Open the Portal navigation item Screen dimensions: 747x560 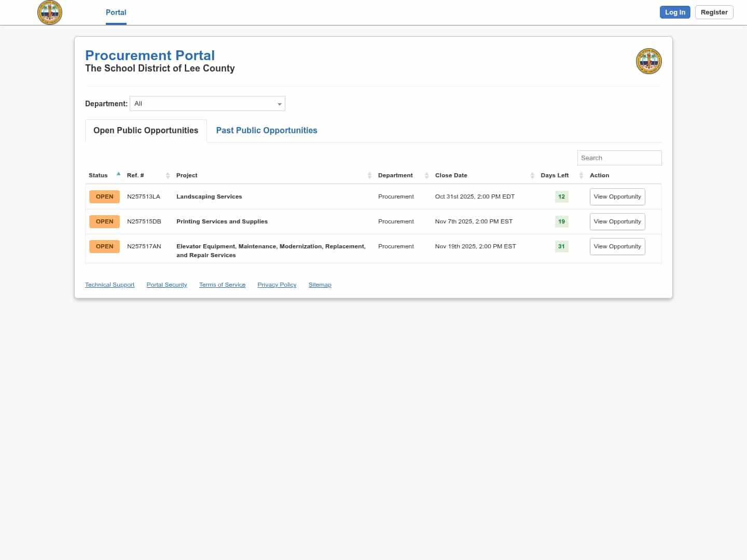point(116,12)
